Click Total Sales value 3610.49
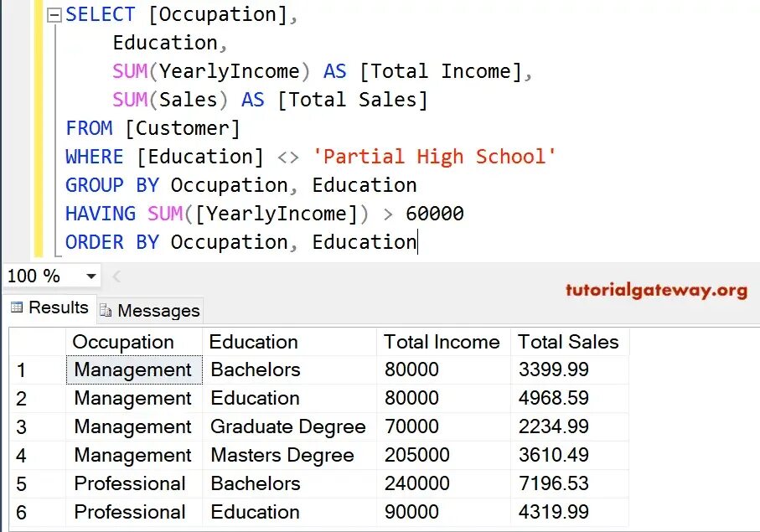Screen dimensions: 760x532 coord(570,456)
